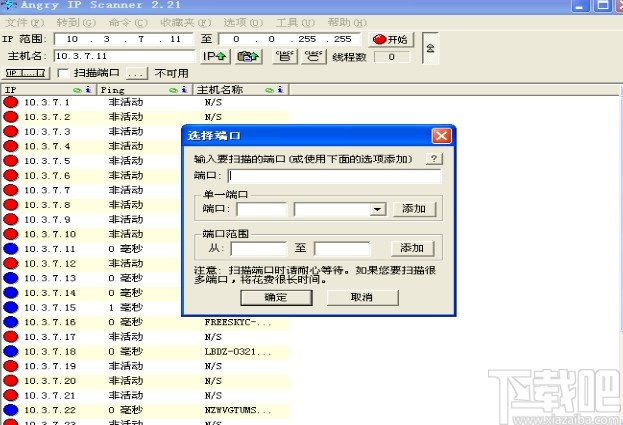Click the computer up-arrow button beside IP button
623x425 pixels.
[x=248, y=57]
